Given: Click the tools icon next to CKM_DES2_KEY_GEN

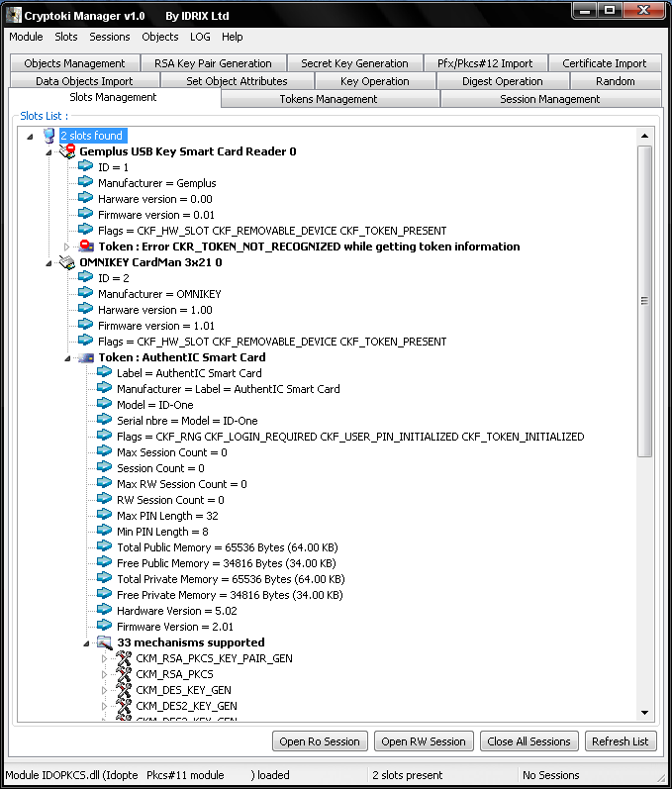Looking at the screenshot, I should click(124, 706).
